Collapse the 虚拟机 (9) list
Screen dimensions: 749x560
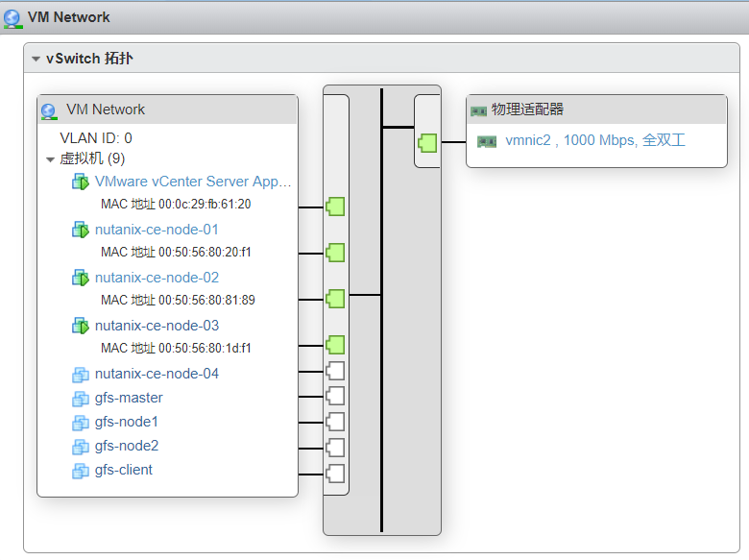pos(50,159)
